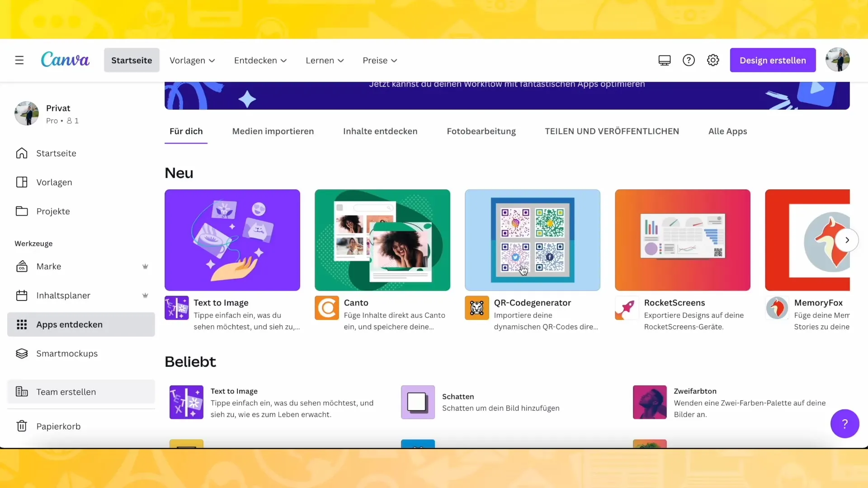Open Smartmockups in the sidebar
868x488 pixels.
81,353
